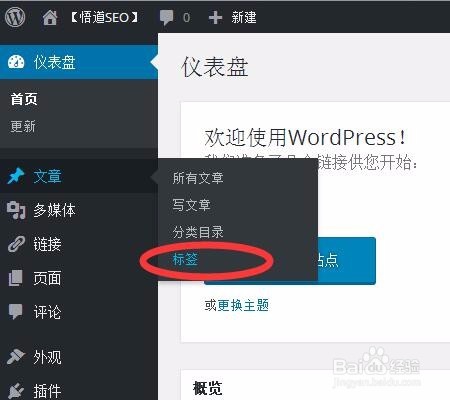
Task: Click the 页面 pages icon
Action: point(15,278)
